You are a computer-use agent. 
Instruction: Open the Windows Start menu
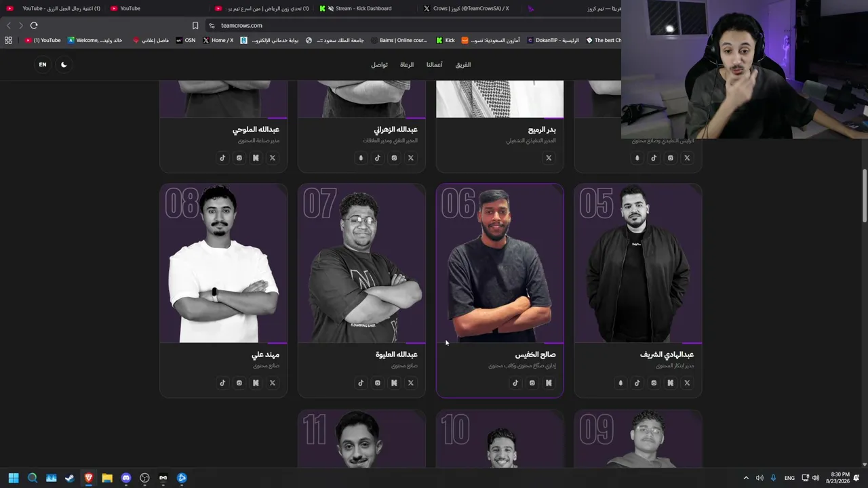coord(14,478)
